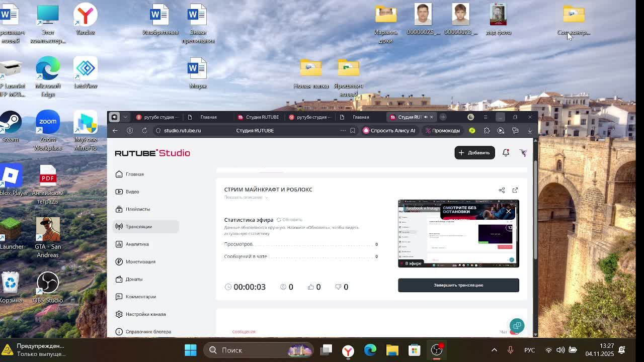The width and height of the screenshot is (644, 362).
Task: Open Донаты in the Studio sidebar
Action: (146, 279)
